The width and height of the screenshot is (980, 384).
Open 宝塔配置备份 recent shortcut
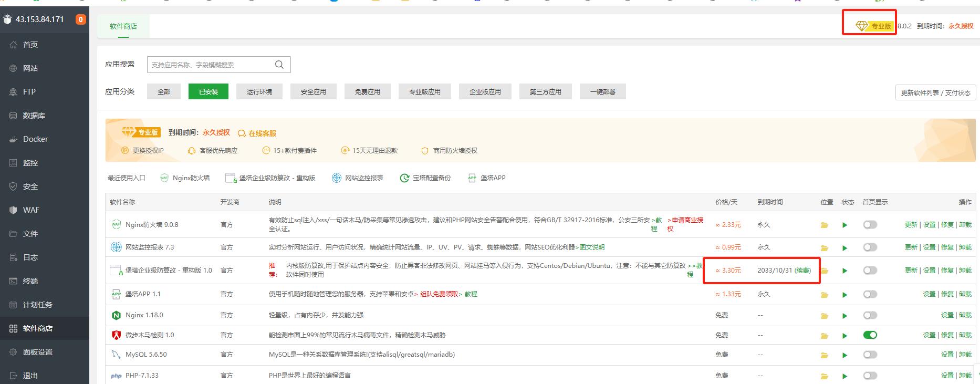tap(425, 178)
